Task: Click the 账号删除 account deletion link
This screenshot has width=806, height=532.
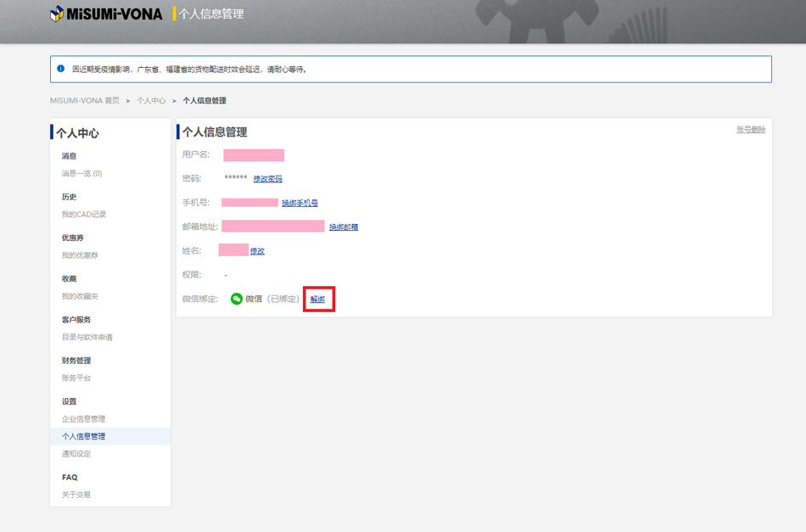Action: [750, 130]
